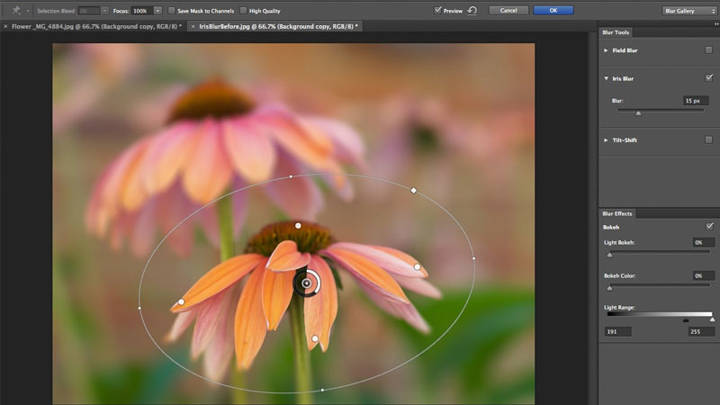Image resolution: width=720 pixels, height=405 pixels.
Task: Open the Selection Bleed dropdown arrow
Action: [105, 10]
